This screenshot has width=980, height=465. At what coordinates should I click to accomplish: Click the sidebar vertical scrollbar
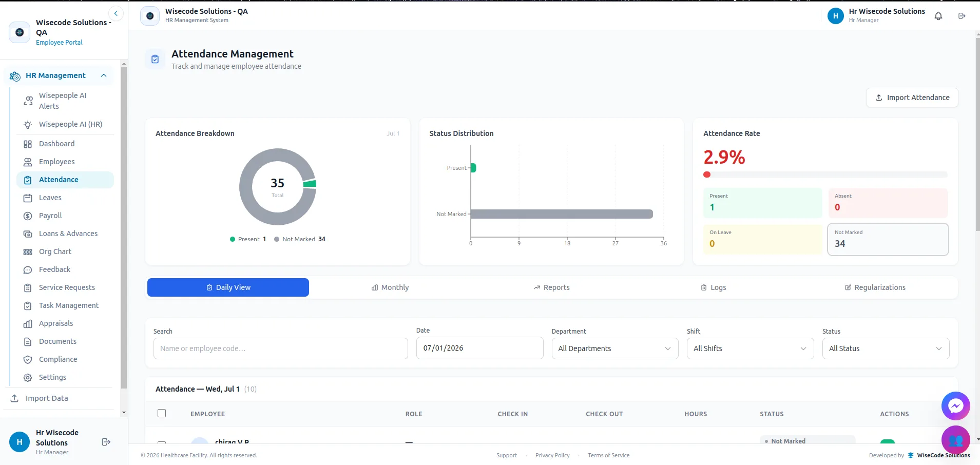click(124, 228)
